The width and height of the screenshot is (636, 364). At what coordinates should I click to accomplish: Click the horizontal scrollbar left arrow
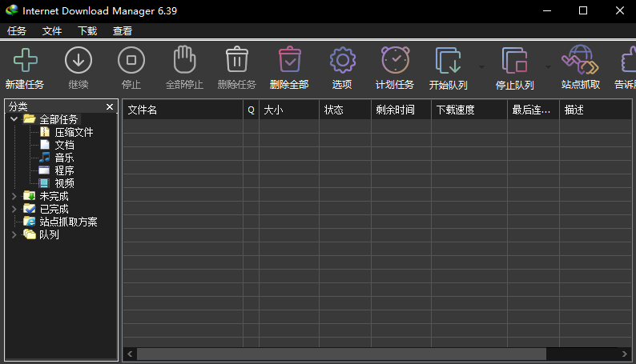click(x=130, y=354)
